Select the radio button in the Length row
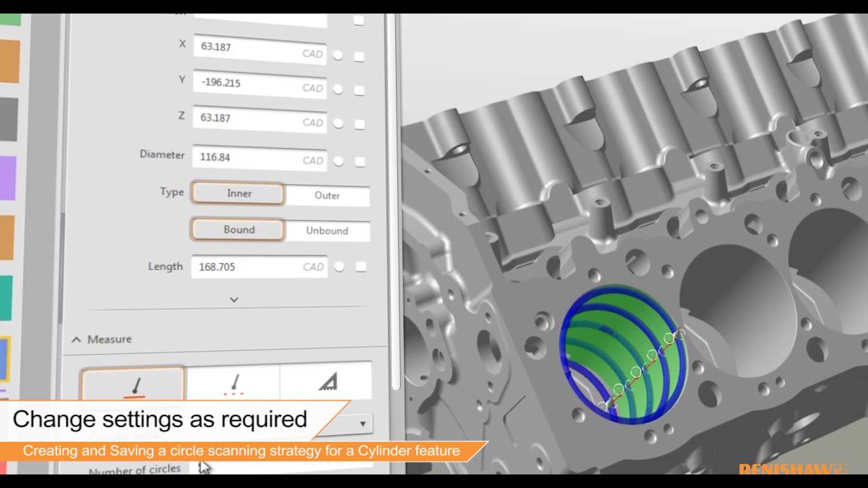868x488 pixels. (x=339, y=267)
